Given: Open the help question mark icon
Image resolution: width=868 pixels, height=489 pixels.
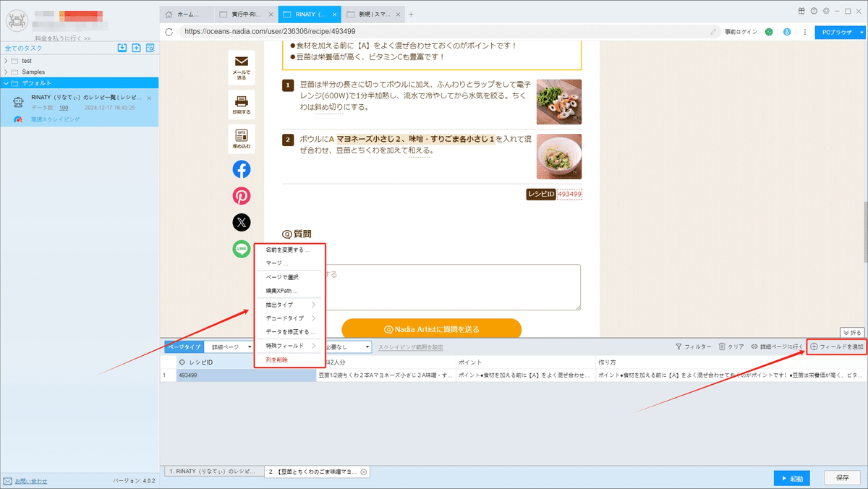Looking at the screenshot, I should coord(814,11).
